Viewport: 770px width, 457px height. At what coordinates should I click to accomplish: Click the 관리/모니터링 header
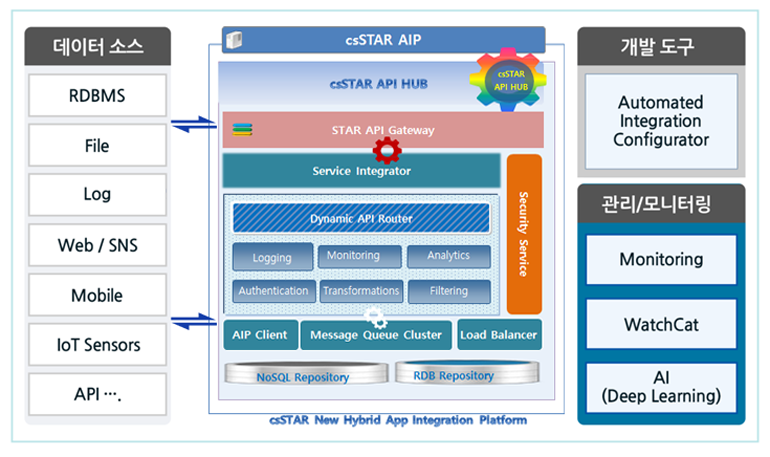661,204
